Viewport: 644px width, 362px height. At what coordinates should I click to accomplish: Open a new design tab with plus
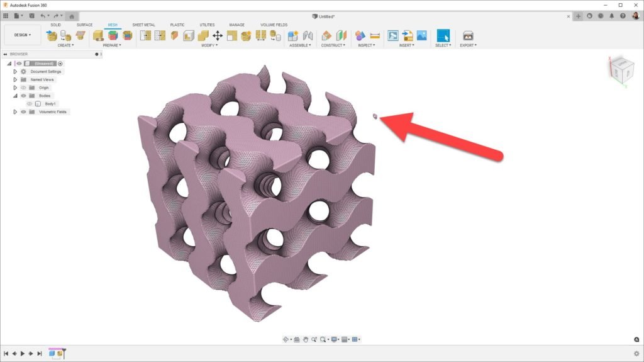click(x=579, y=16)
